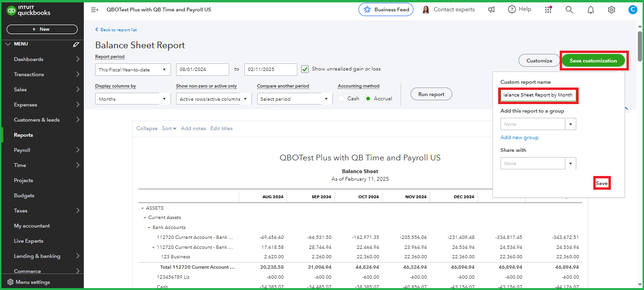Screen dimensions: 644x290
Task: Click the + New button
Action: point(42,29)
